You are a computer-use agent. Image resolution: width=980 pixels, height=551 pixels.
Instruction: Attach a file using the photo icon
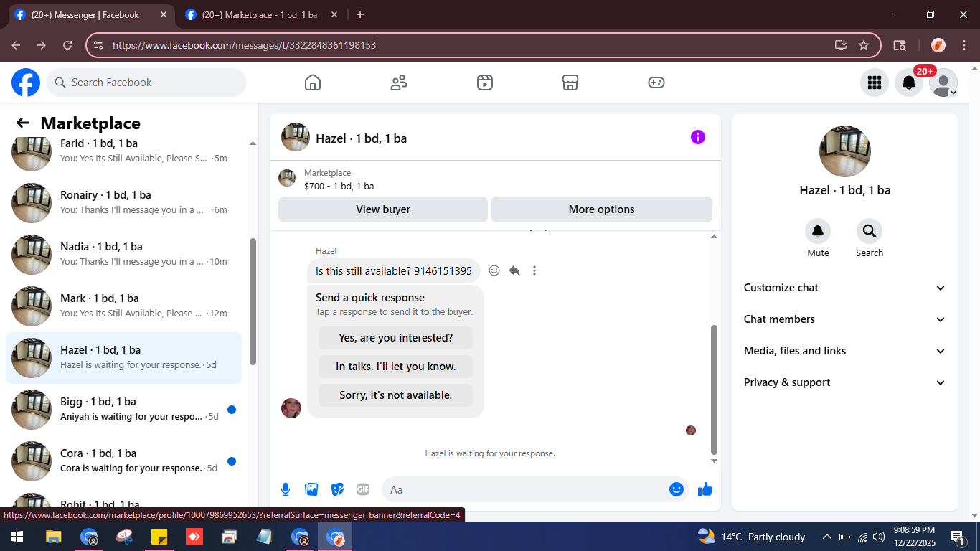311,489
